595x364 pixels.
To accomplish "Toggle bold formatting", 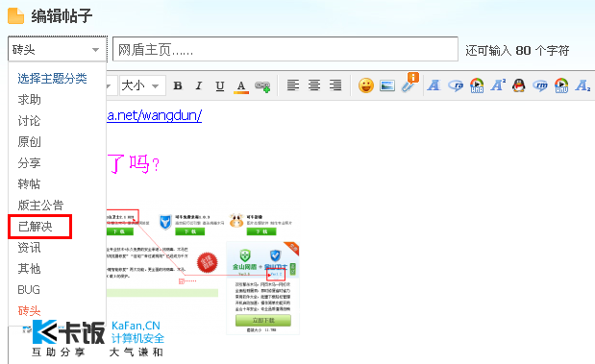I will click(178, 85).
